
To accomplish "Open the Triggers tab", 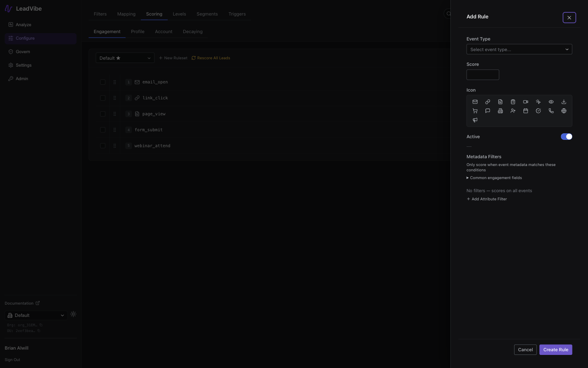I will [237, 14].
